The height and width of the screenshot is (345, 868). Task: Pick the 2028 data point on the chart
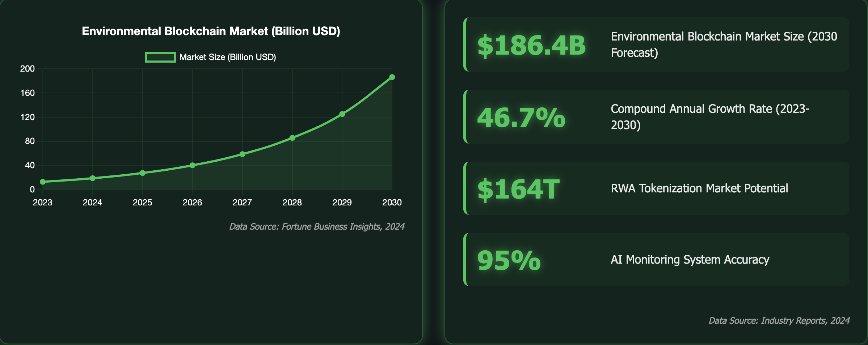point(292,138)
